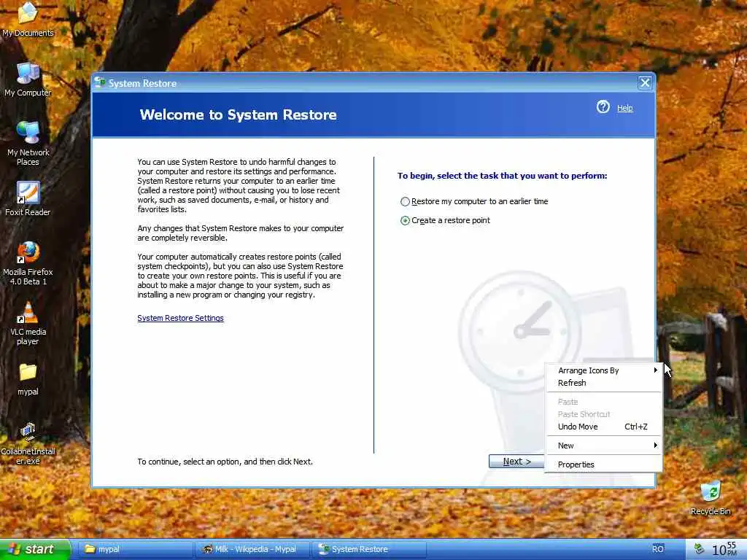
Task: Launch Foxit Reader from the desktop
Action: pos(28,198)
